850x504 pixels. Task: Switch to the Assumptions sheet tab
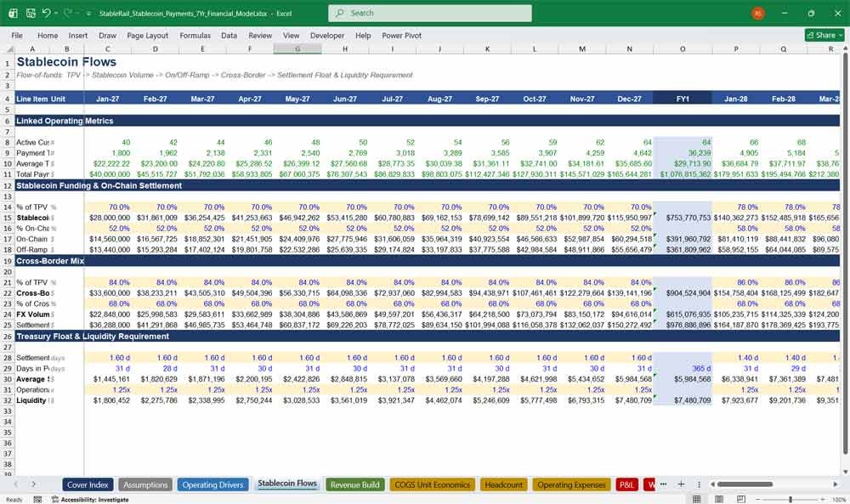145,484
